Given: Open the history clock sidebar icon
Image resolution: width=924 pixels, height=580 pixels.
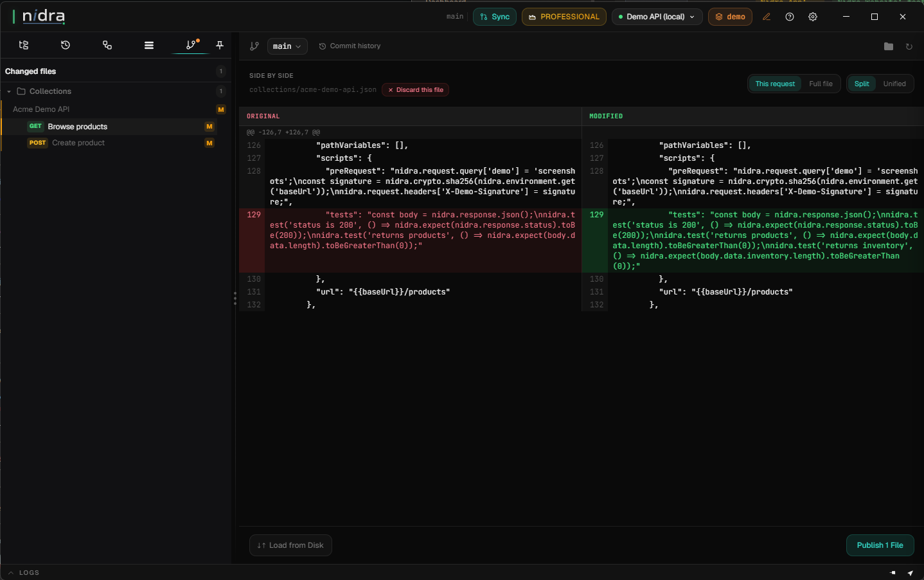Looking at the screenshot, I should [66, 45].
